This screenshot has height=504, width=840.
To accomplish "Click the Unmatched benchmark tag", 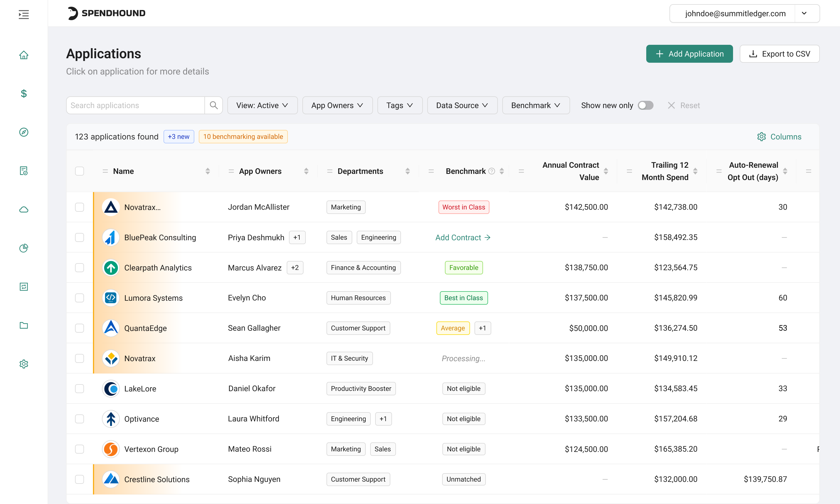I will [464, 479].
